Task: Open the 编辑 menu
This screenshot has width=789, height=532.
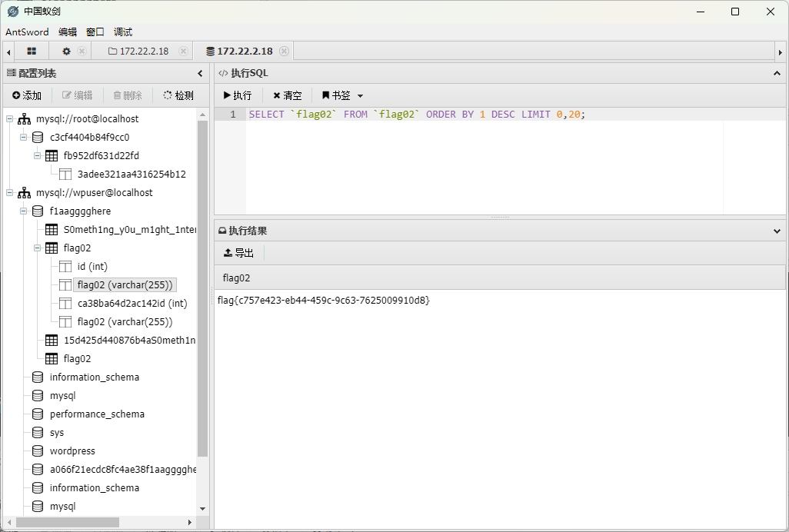Action: coord(68,32)
